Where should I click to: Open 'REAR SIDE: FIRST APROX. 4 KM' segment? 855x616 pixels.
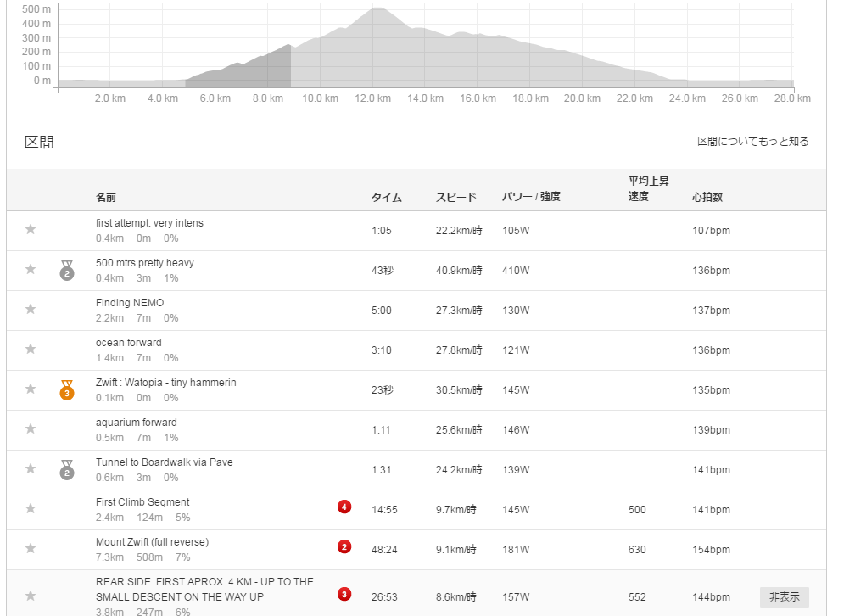click(x=204, y=589)
